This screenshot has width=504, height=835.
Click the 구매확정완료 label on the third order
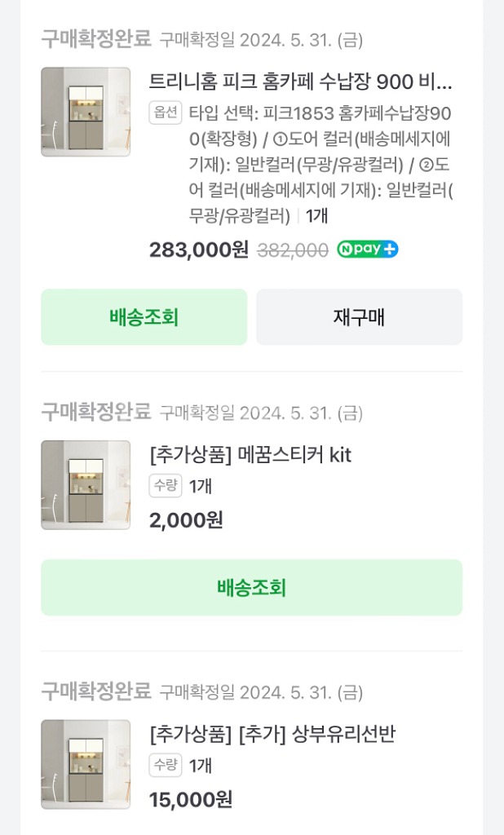95,691
